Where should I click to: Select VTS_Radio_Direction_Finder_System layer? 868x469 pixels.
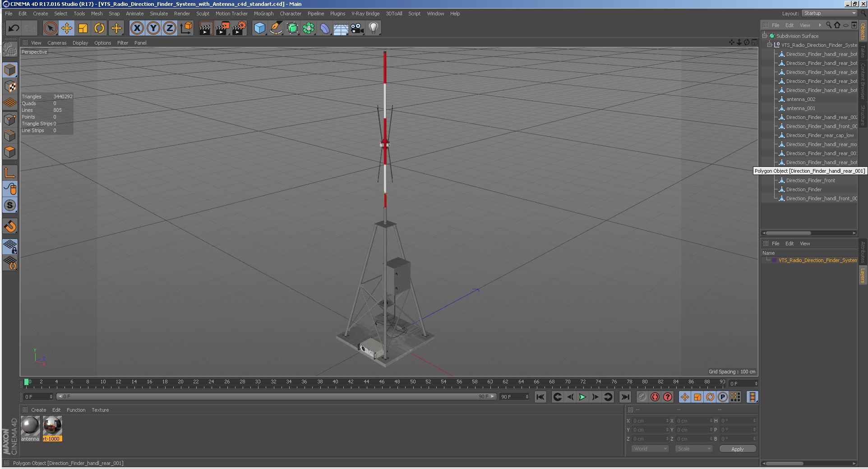click(818, 260)
